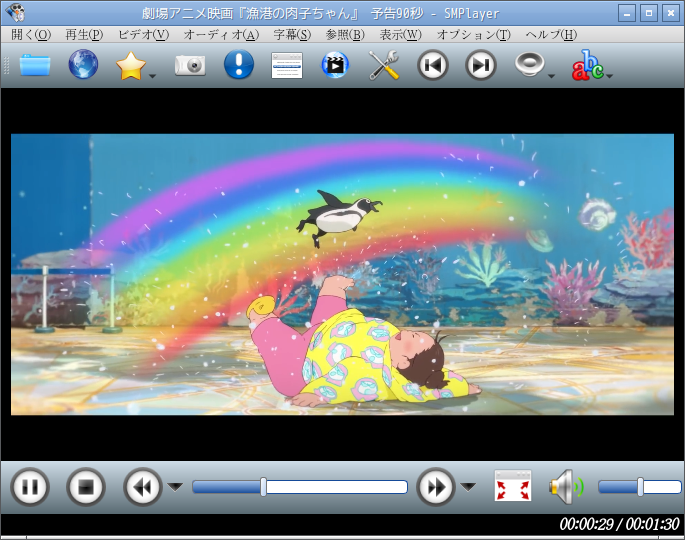The width and height of the screenshot is (685, 540).
Task: Expand the subtitle track dropdown arrow
Action: coord(610,76)
